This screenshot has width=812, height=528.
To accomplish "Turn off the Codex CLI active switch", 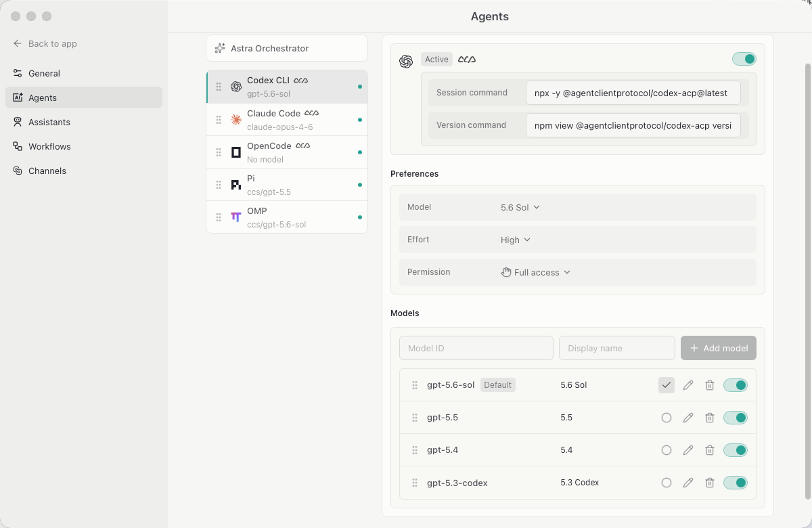I will point(744,59).
